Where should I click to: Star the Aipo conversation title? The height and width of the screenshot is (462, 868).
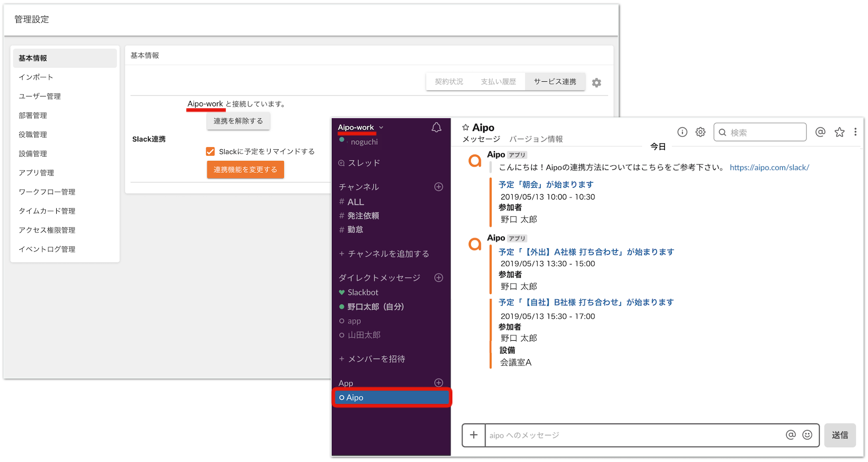(465, 128)
